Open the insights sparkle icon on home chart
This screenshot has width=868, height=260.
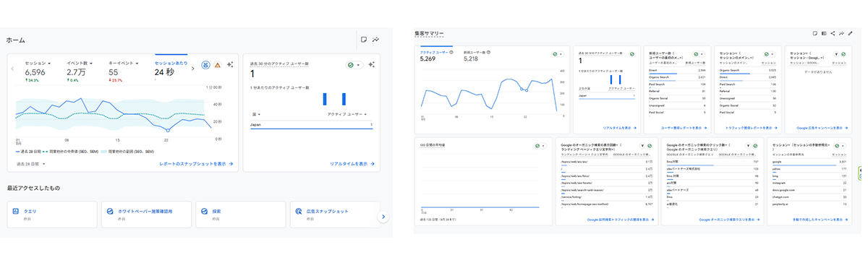(230, 65)
